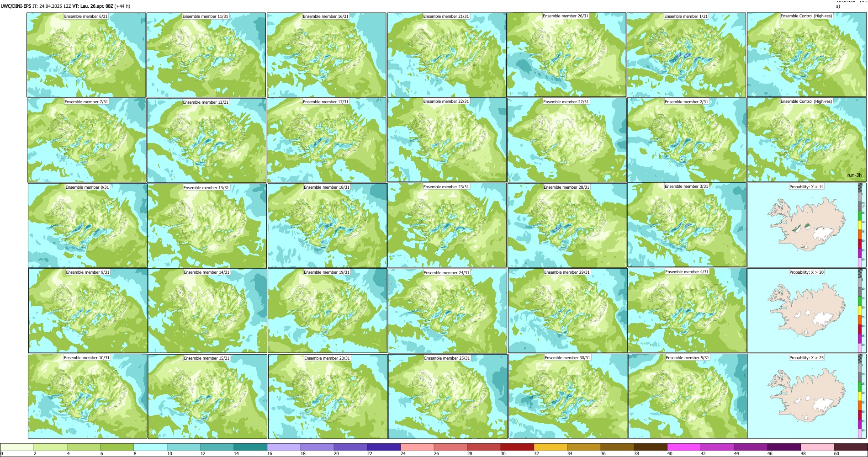Select the Ensemble member 11/31 map panel
The height and width of the screenshot is (457, 868).
coord(206,55)
